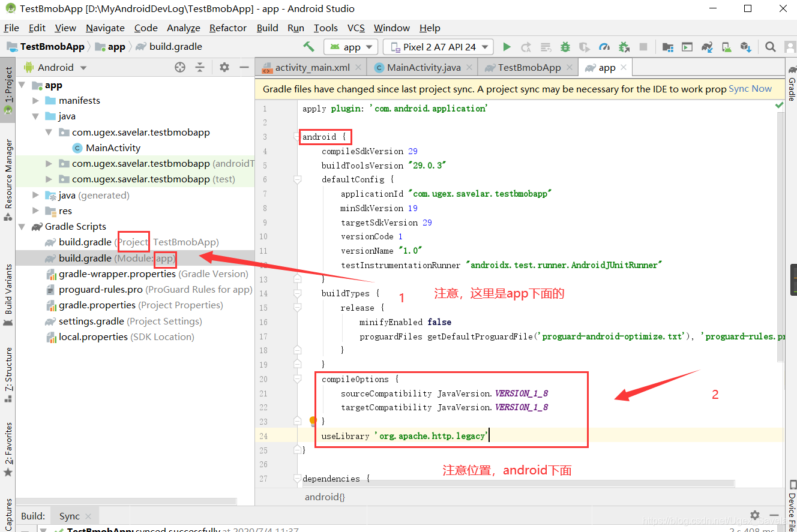This screenshot has height=532, width=797.
Task: Toggle the Build Variants tool window
Action: tap(8, 295)
